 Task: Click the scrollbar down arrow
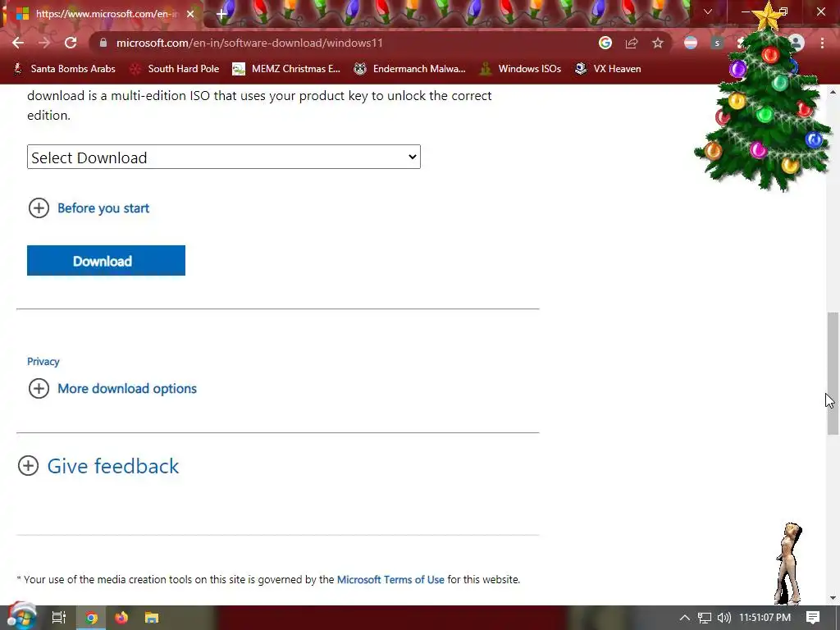(x=833, y=598)
